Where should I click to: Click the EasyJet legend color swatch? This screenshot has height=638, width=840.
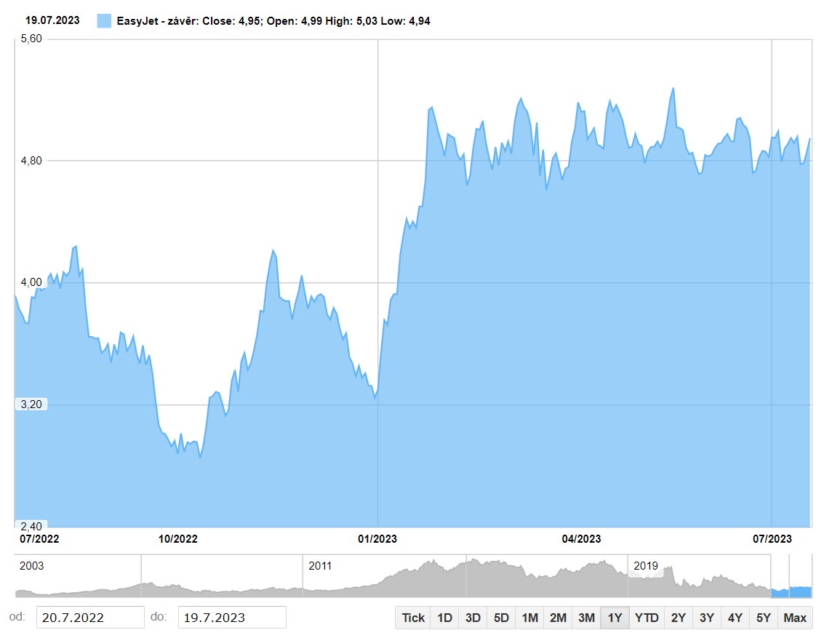click(x=104, y=21)
